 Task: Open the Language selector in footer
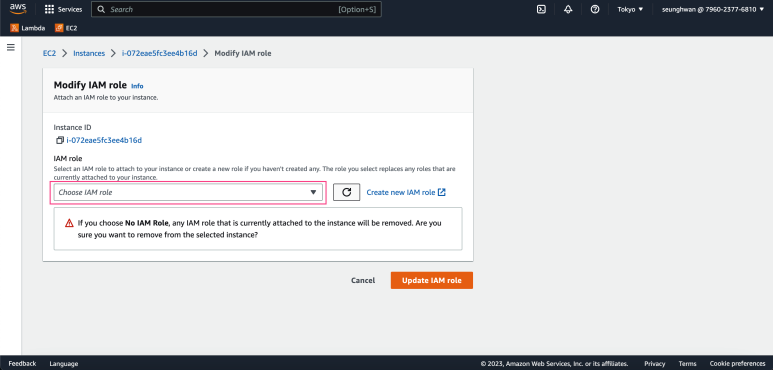(x=64, y=364)
